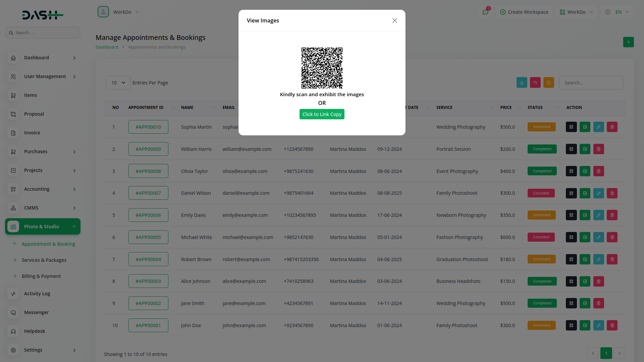Click the #APP00004 appointment ID link
The width and height of the screenshot is (644, 362).
pos(148,259)
